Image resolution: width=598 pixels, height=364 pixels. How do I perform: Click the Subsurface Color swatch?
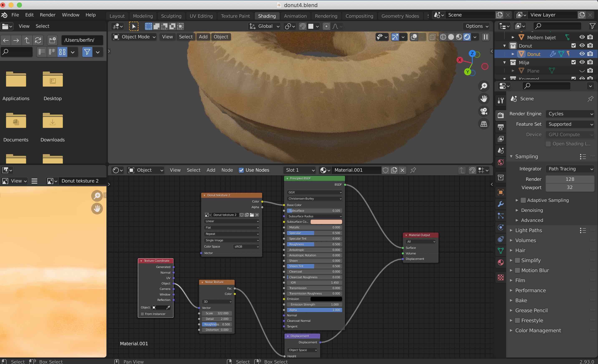tap(326, 222)
